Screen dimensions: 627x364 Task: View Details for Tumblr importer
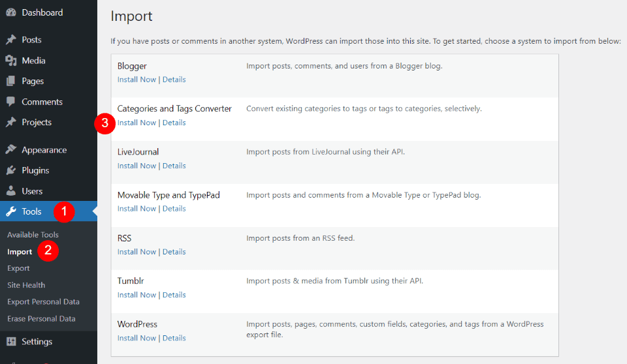pos(174,295)
